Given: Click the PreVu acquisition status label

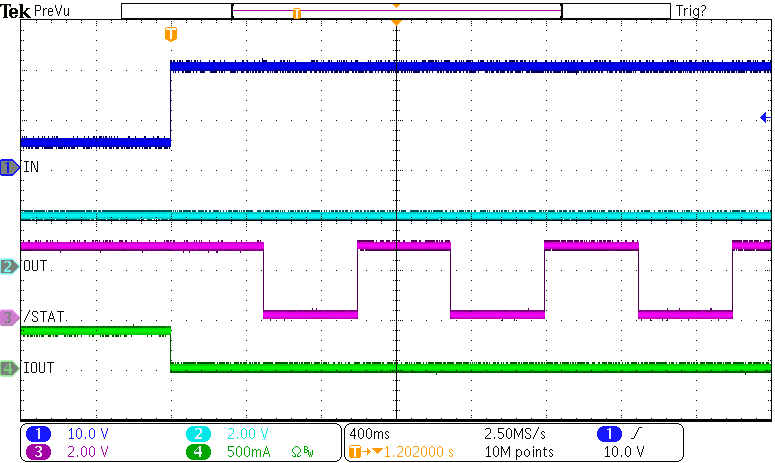Looking at the screenshot, I should [52, 11].
